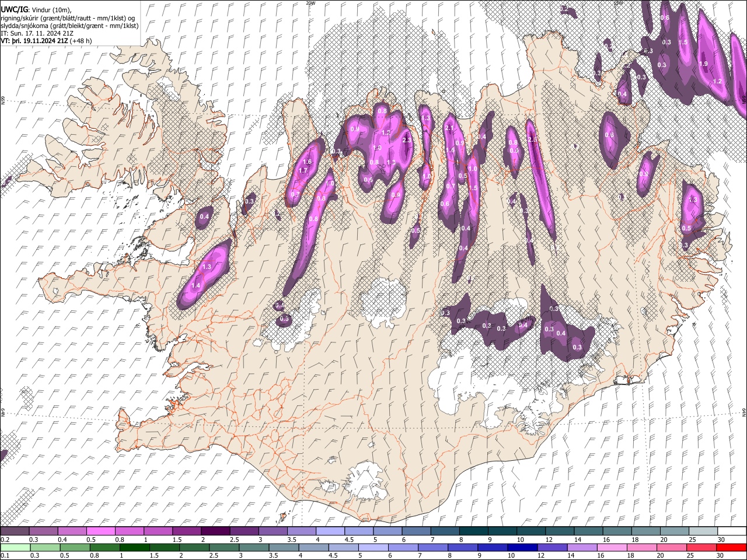Click the bright pink 0.5 swatch, top legend row
The height and width of the screenshot is (560, 747).
(x=101, y=531)
